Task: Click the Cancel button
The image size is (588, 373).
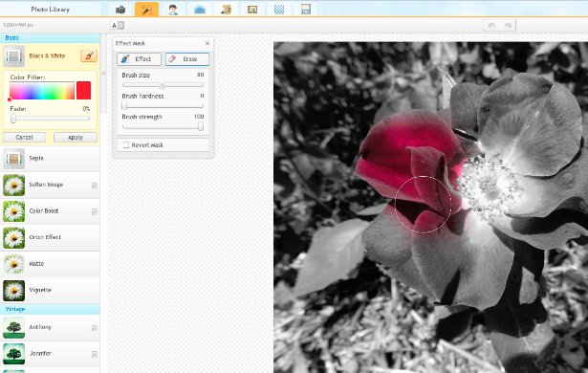Action: point(24,138)
